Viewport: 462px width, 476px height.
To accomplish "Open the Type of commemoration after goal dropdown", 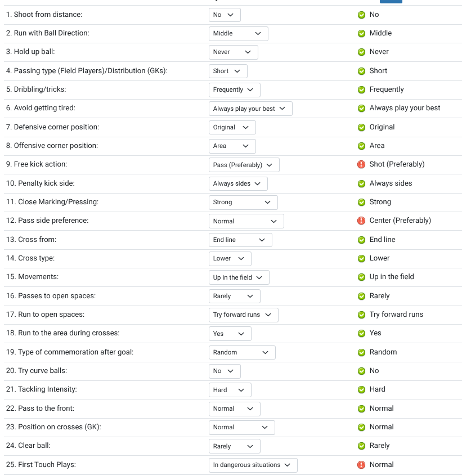I will click(x=242, y=352).
